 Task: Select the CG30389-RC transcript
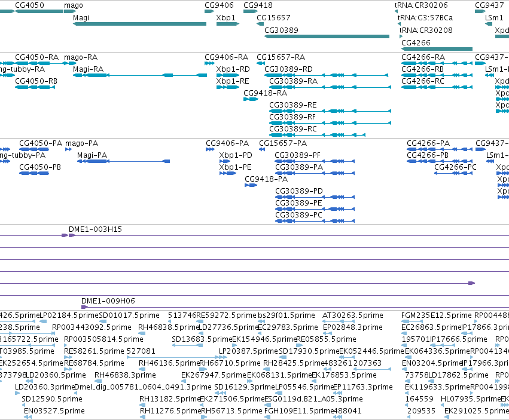coord(318,135)
